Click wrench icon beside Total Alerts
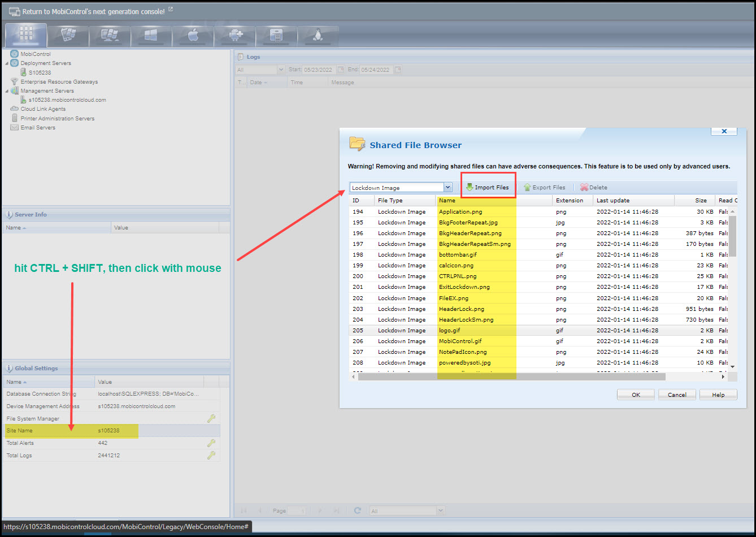Viewport: 756px width, 537px height. tap(211, 443)
